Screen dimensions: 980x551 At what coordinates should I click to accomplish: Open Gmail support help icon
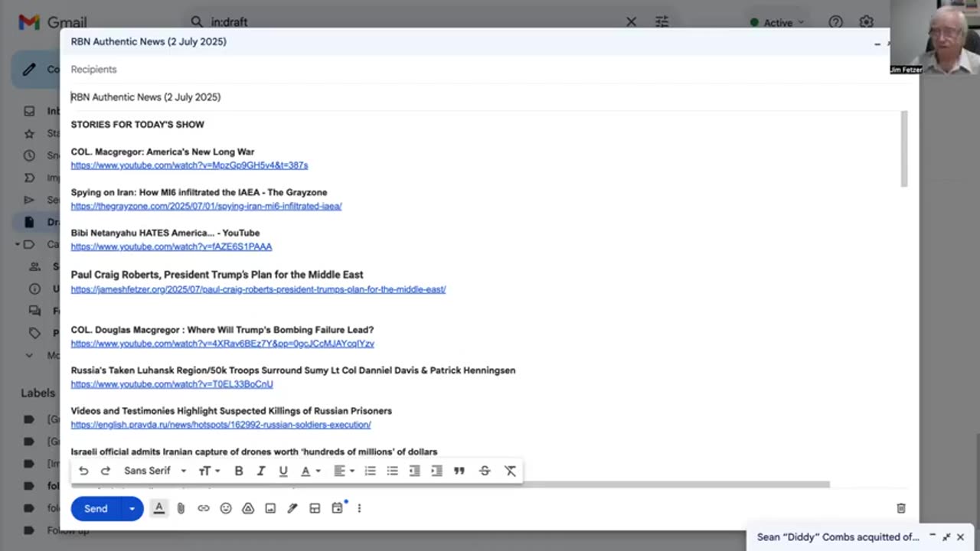835,22
